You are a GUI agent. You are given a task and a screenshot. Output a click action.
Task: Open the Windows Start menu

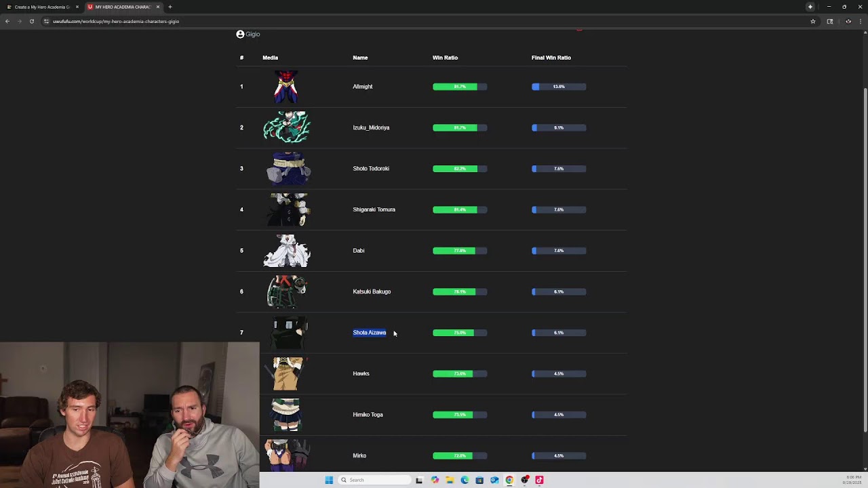tap(329, 480)
